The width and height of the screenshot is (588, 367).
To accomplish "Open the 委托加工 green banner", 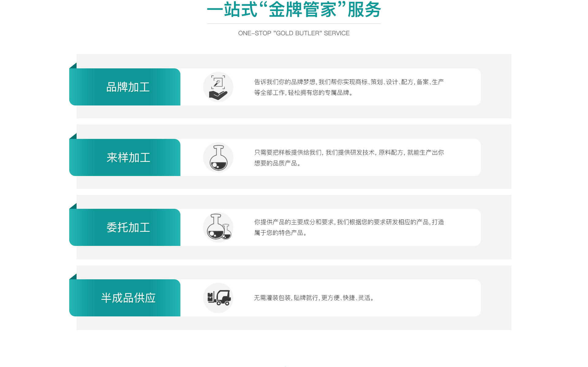I will click(x=125, y=227).
